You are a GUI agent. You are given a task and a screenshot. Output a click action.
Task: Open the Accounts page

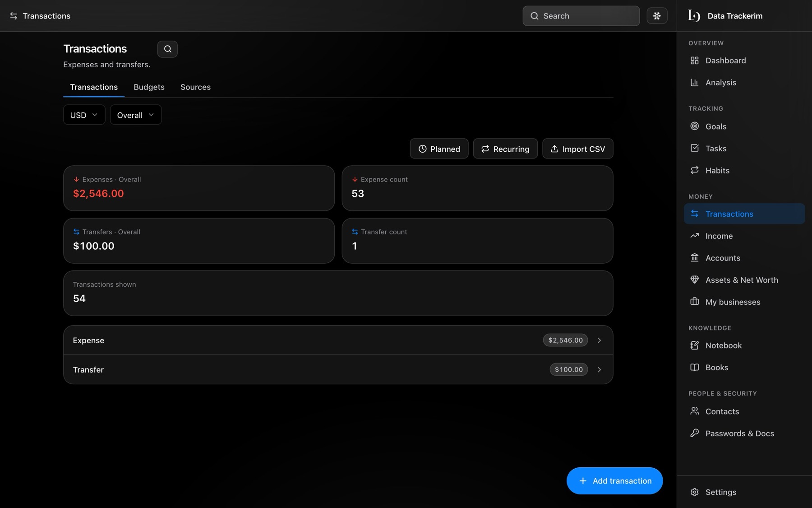tap(744, 258)
